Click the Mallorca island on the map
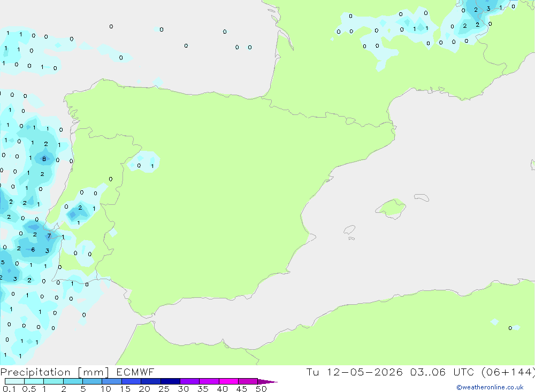Screen dimensions: 535x392 [x=391, y=207]
